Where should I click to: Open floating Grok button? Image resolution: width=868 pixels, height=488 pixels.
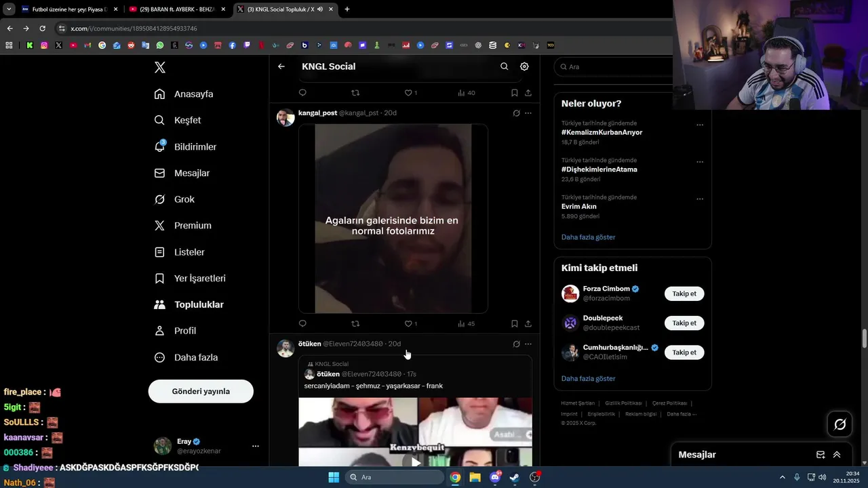click(x=840, y=424)
